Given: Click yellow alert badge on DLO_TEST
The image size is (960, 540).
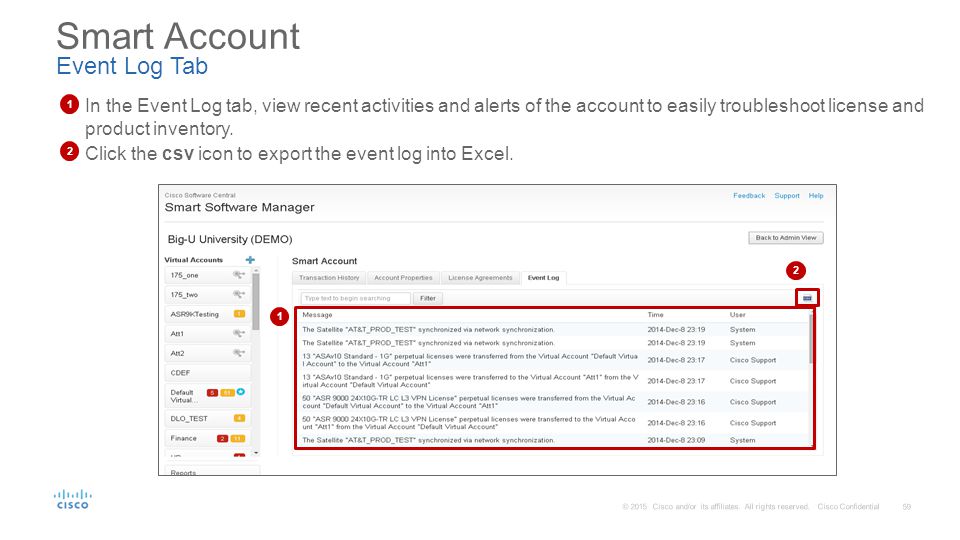Looking at the screenshot, I should 239,418.
